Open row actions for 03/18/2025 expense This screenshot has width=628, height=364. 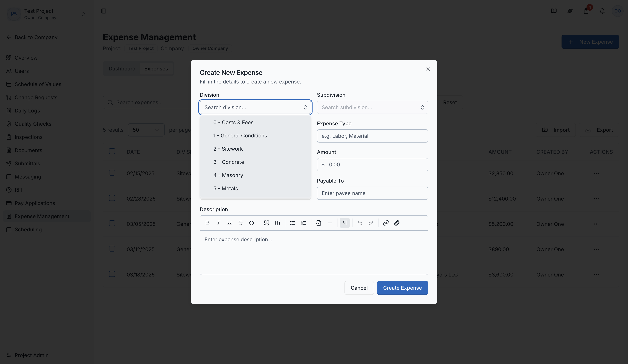coord(596,275)
